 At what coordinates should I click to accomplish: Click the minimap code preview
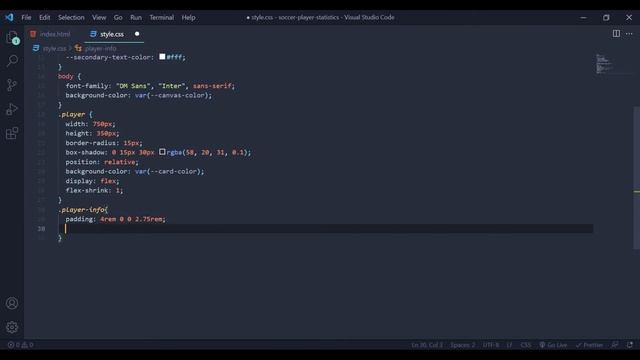pyautogui.click(x=604, y=64)
